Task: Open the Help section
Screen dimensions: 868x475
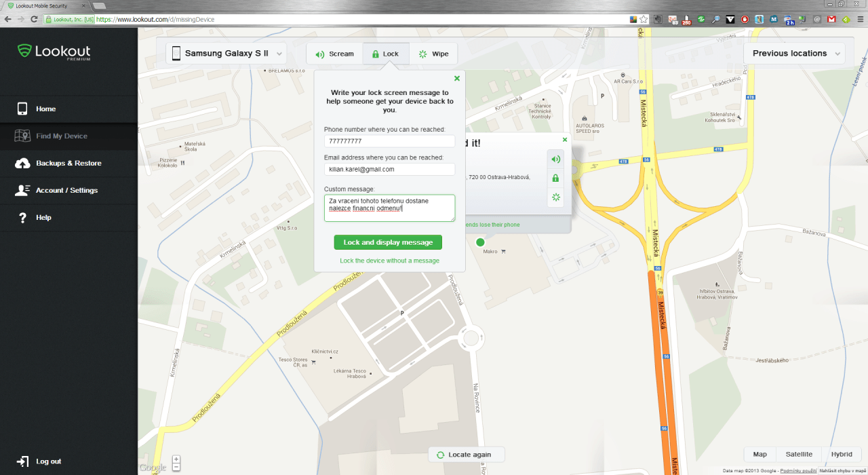Action: (x=68, y=217)
